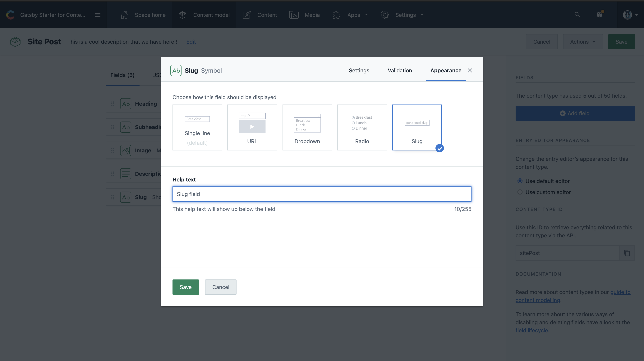Click the top Cancel button

tap(541, 42)
